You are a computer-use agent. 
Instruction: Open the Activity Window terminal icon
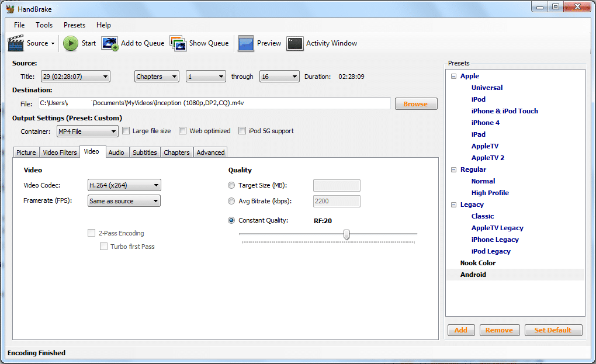pyautogui.click(x=295, y=43)
